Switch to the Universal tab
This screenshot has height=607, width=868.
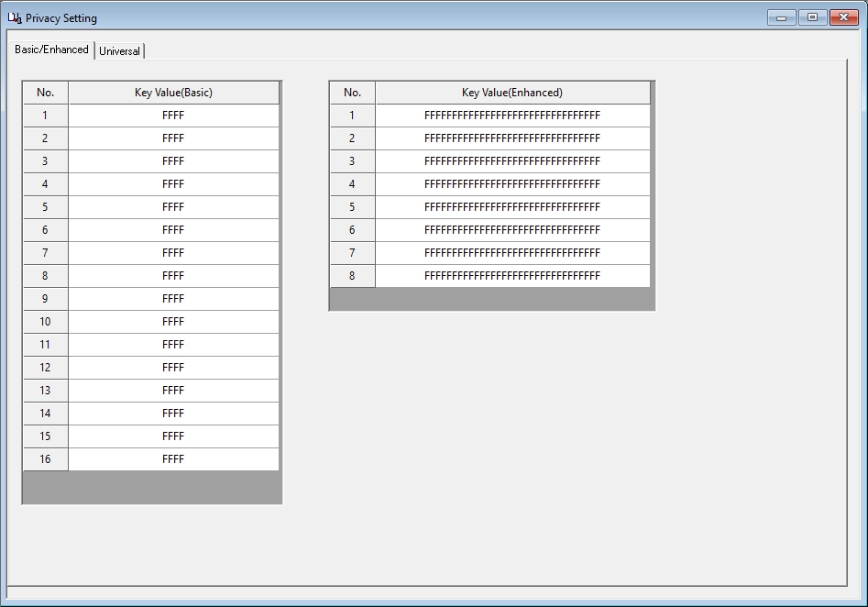[120, 50]
